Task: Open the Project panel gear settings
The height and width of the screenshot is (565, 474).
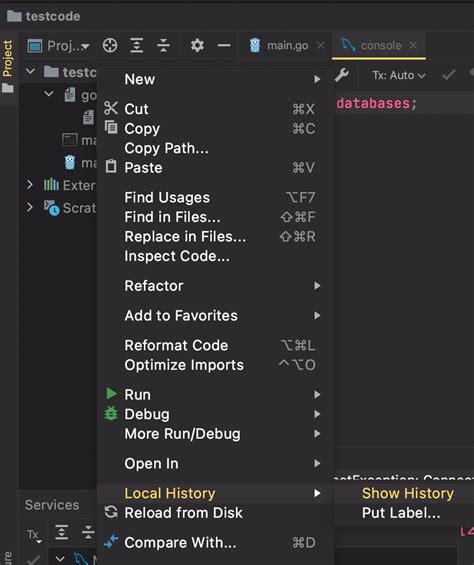Action: [197, 45]
